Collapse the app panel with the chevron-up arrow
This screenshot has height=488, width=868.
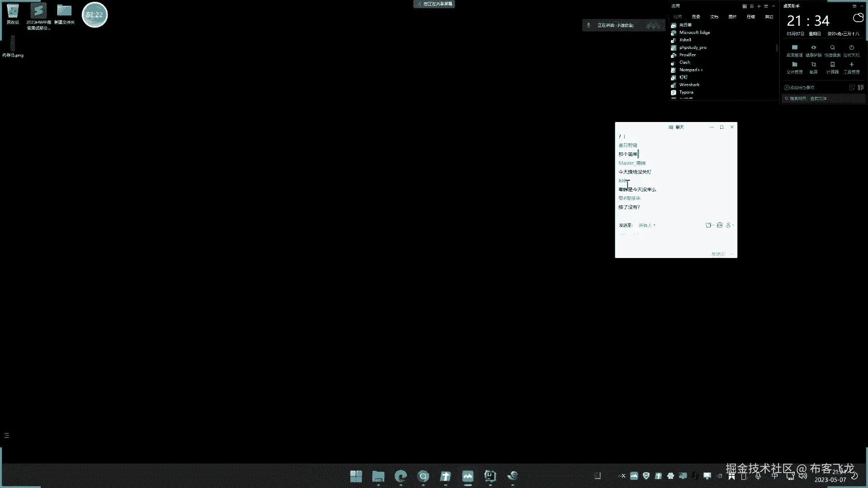tap(774, 6)
